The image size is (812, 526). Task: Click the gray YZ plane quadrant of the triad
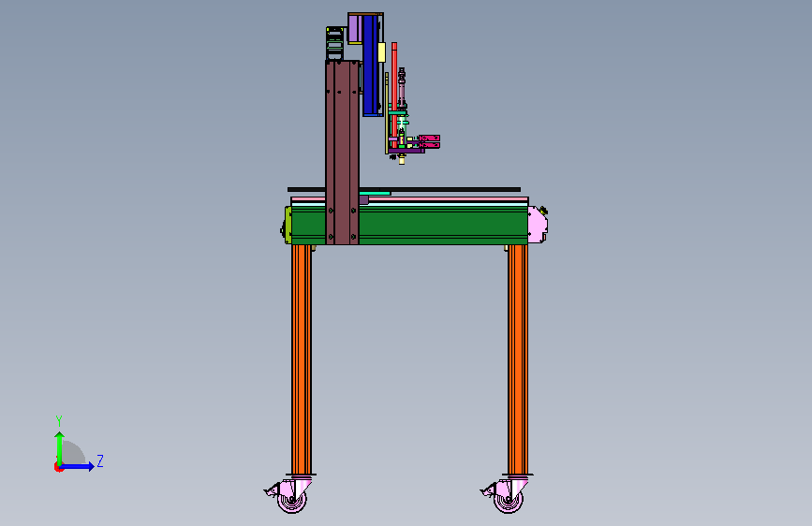click(x=73, y=452)
